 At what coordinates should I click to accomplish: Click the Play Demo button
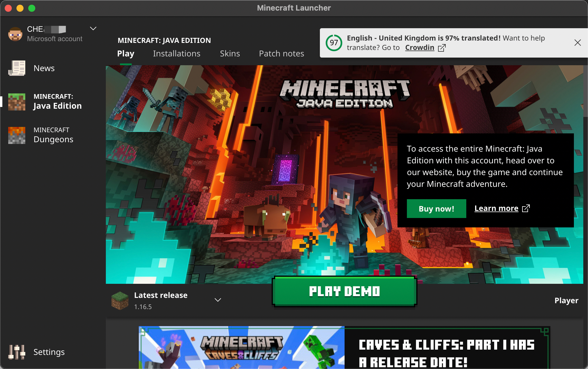click(x=344, y=291)
